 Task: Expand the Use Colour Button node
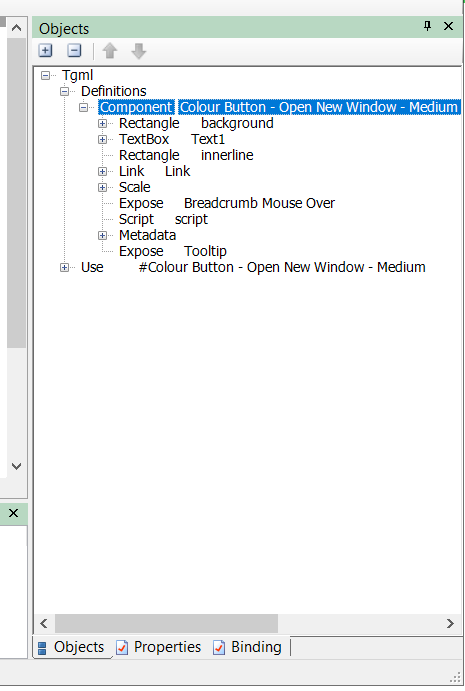(x=64, y=267)
